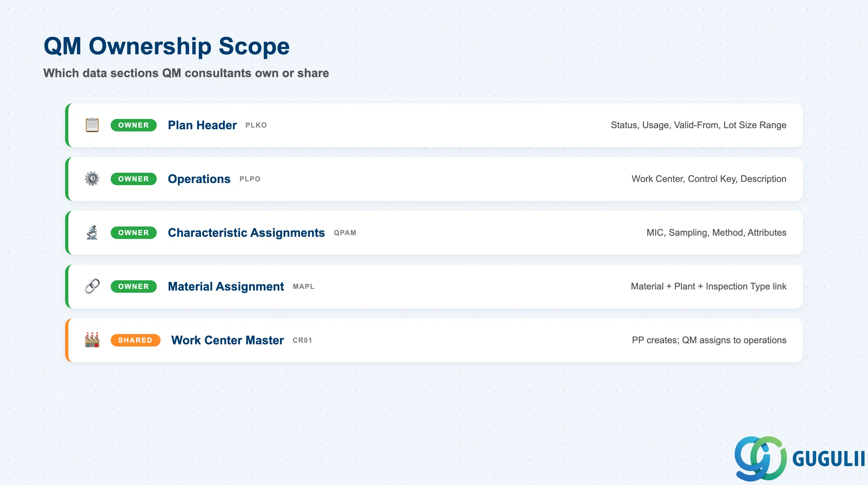
Task: Click the gear icon beside Operations
Action: [x=92, y=179]
